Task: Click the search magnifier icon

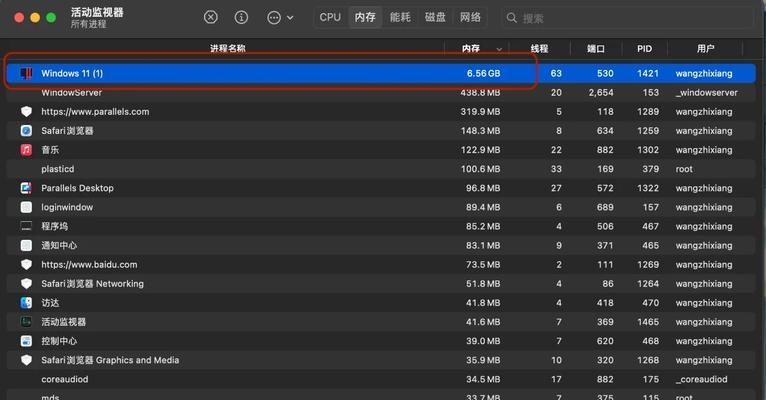Action: tap(511, 18)
